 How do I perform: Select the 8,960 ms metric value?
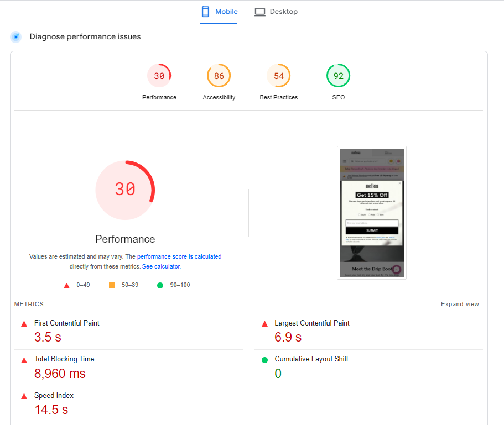pyautogui.click(x=60, y=374)
